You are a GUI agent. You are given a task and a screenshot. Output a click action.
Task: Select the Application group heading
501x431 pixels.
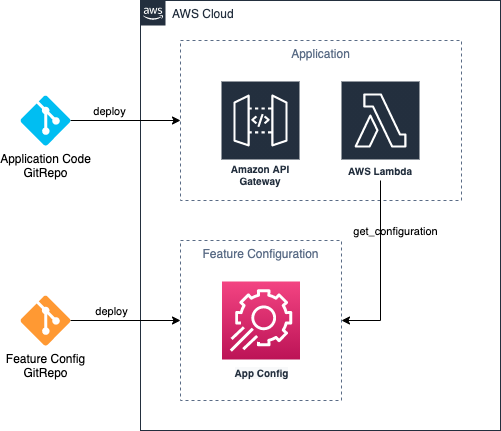click(321, 54)
